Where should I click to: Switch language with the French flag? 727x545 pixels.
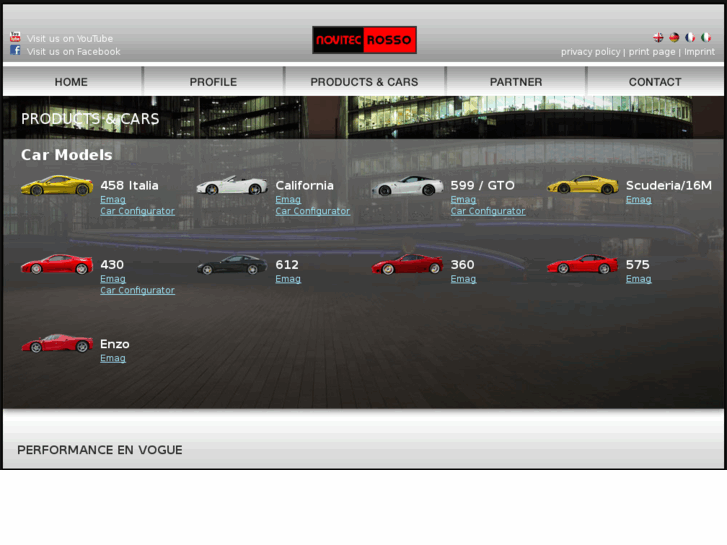pos(690,37)
